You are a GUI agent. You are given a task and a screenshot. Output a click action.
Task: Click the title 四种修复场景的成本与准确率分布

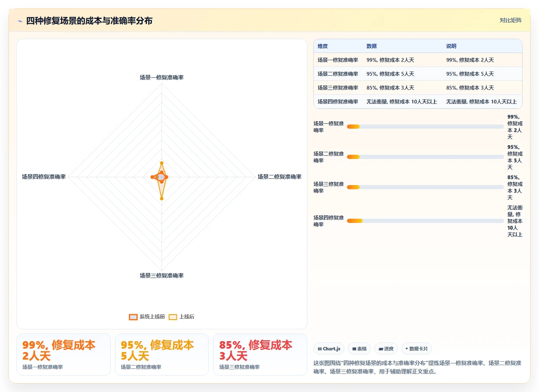pyautogui.click(x=89, y=21)
